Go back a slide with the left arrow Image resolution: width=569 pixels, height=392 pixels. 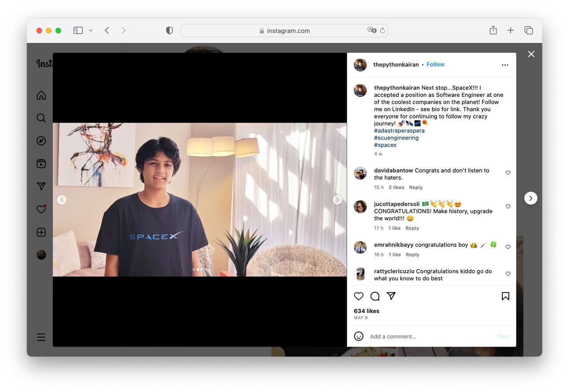[x=62, y=199]
